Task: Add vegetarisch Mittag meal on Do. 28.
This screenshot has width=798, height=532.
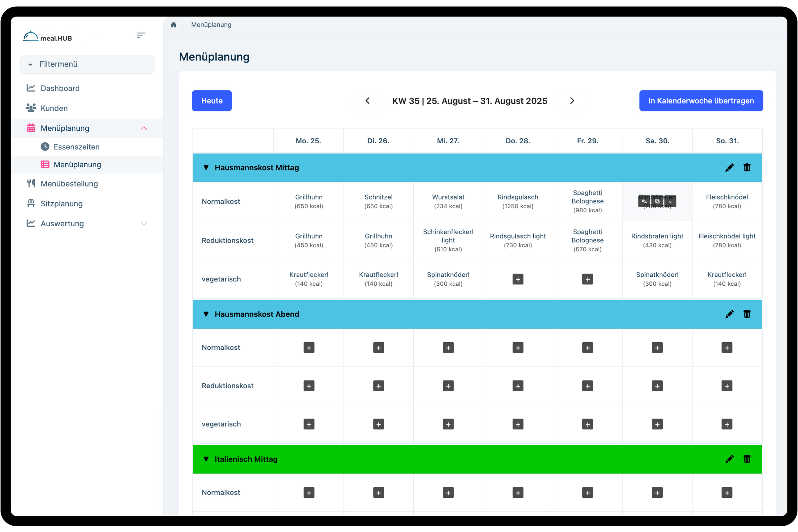Action: pos(518,279)
